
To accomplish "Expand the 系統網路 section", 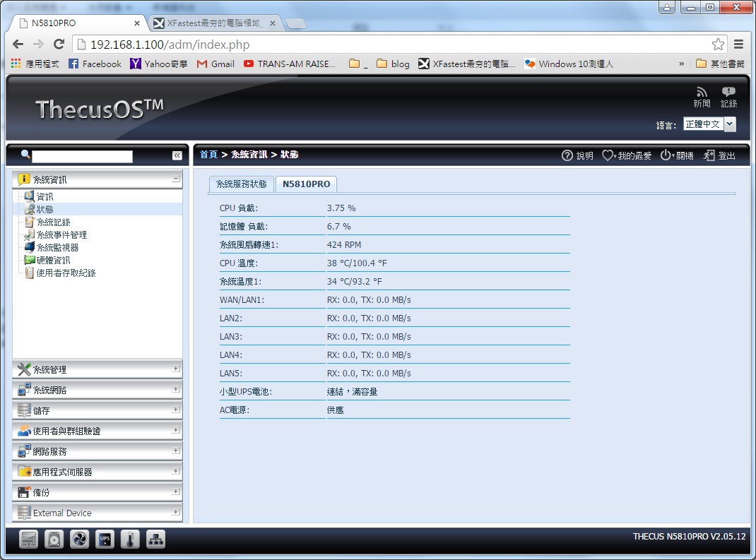I will tap(176, 389).
